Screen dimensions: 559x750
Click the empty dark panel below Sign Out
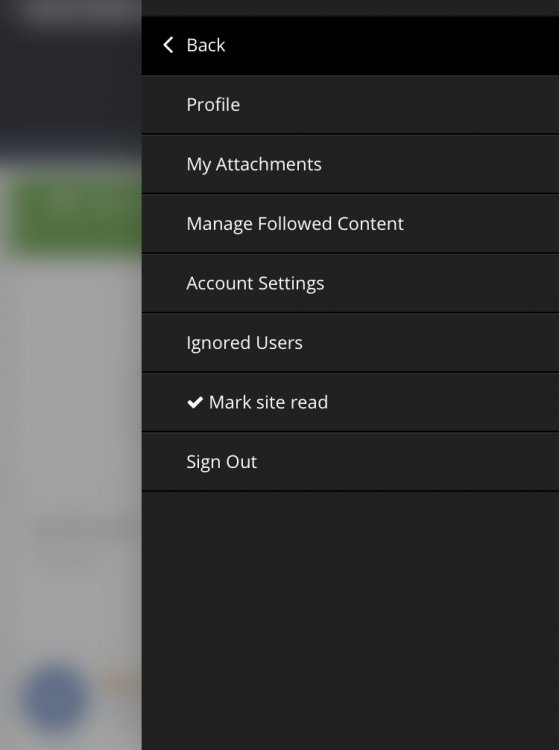350,621
